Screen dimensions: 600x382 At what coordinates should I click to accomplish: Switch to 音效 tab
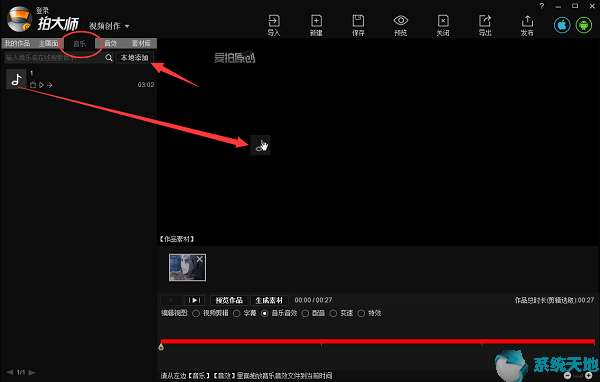coord(111,44)
